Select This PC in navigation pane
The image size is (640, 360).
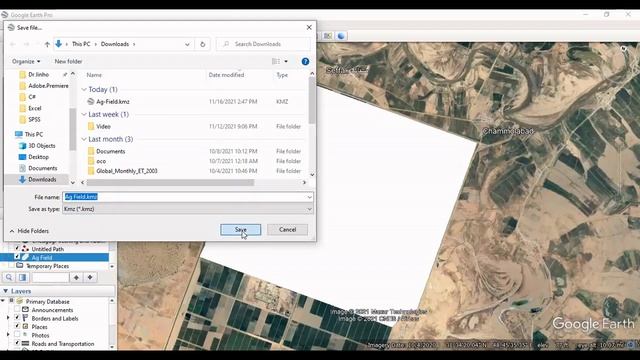[29, 134]
